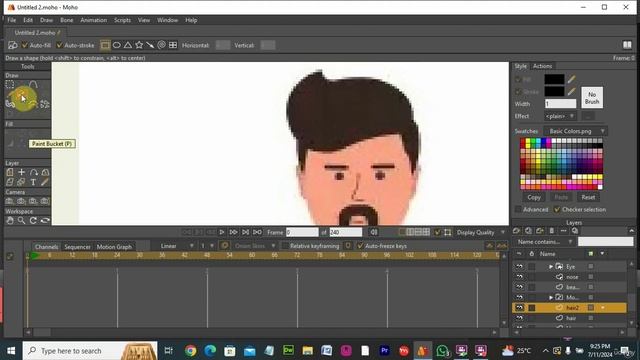
Task: Open the Bone menu
Action: pyautogui.click(x=67, y=20)
